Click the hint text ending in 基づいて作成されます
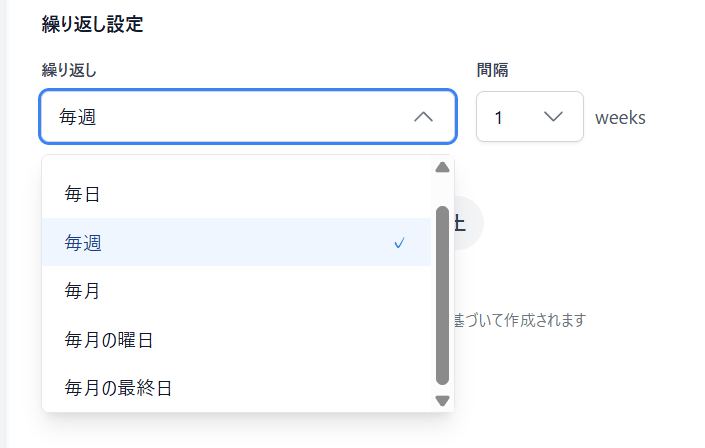The width and height of the screenshot is (705, 448). pyautogui.click(x=519, y=320)
